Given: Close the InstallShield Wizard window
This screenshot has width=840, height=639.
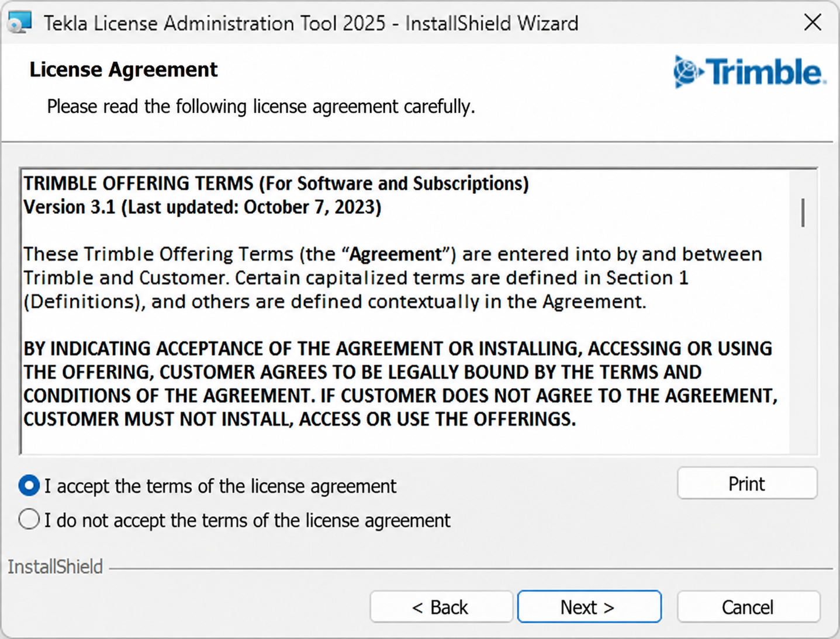Looking at the screenshot, I should click(x=813, y=23).
